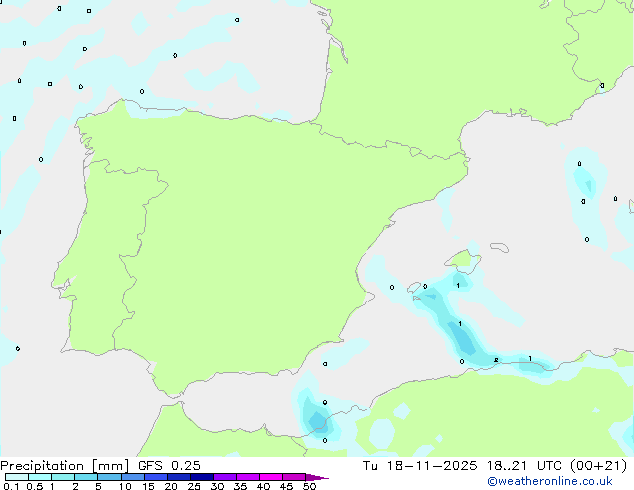Click the "50" legend scale label
The height and width of the screenshot is (490, 634).
point(309,486)
